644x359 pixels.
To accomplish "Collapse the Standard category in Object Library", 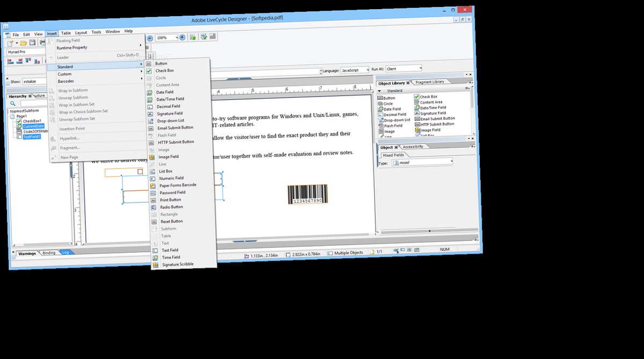I will tap(379, 91).
